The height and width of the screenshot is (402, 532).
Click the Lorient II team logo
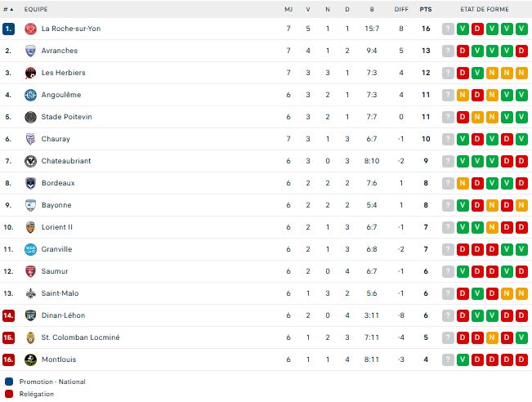coord(31,227)
